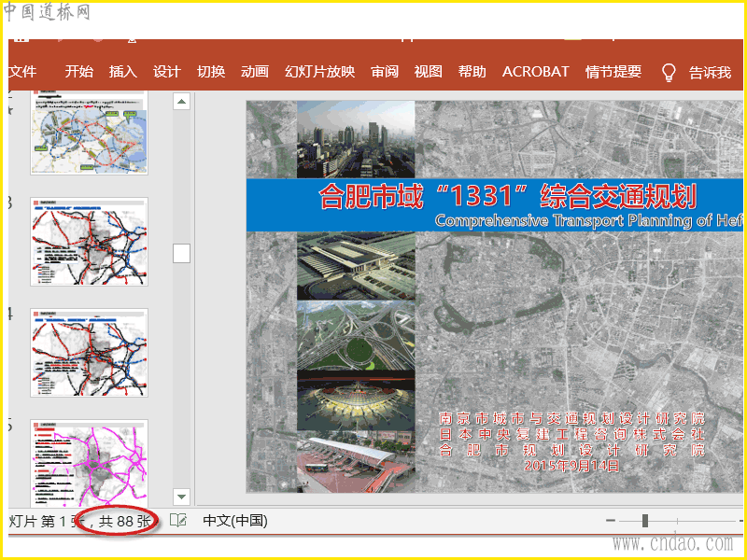Open the ACROBAT ribbon tab
Screen dimensions: 747x560
(535, 72)
